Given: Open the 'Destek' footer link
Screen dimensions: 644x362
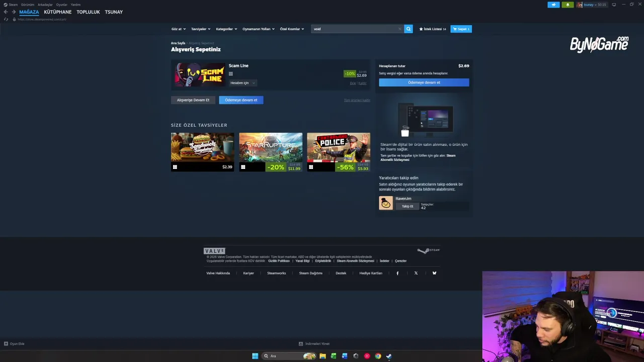Looking at the screenshot, I should coord(341,273).
